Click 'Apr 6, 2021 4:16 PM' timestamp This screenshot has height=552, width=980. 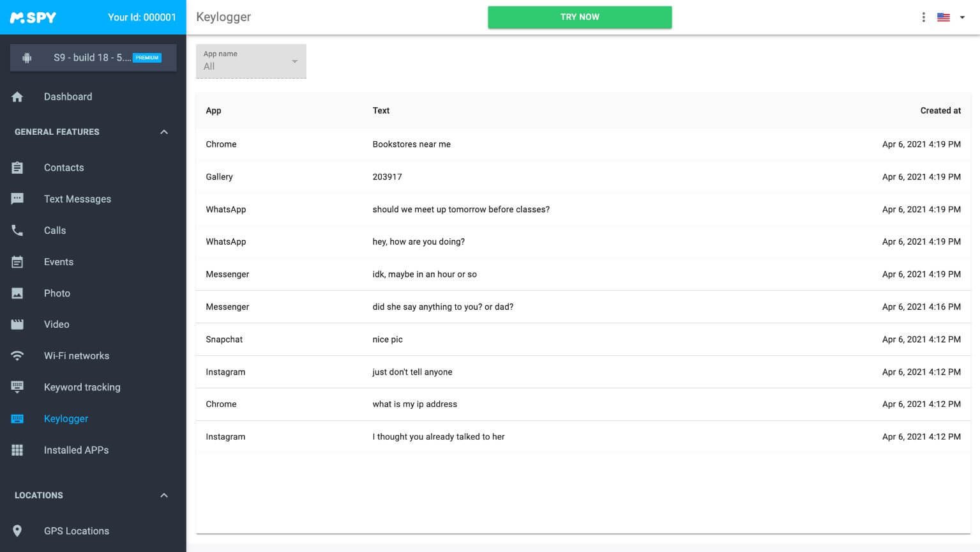click(921, 307)
